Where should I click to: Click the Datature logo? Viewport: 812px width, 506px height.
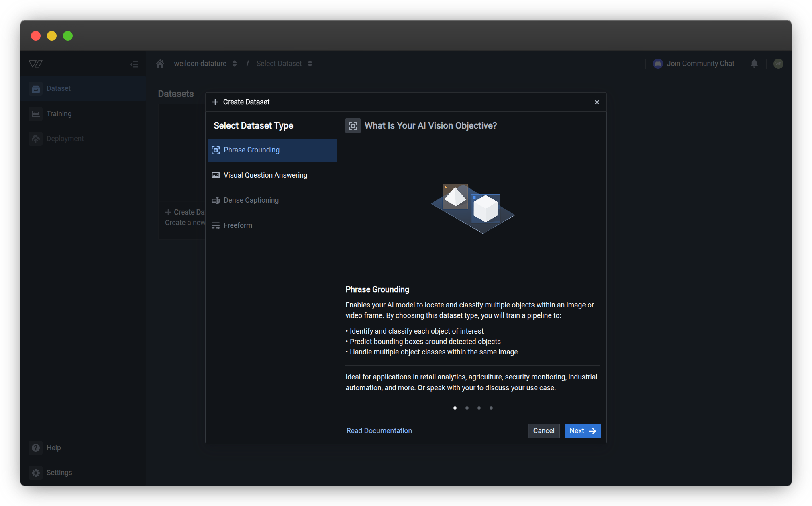pyautogui.click(x=35, y=63)
